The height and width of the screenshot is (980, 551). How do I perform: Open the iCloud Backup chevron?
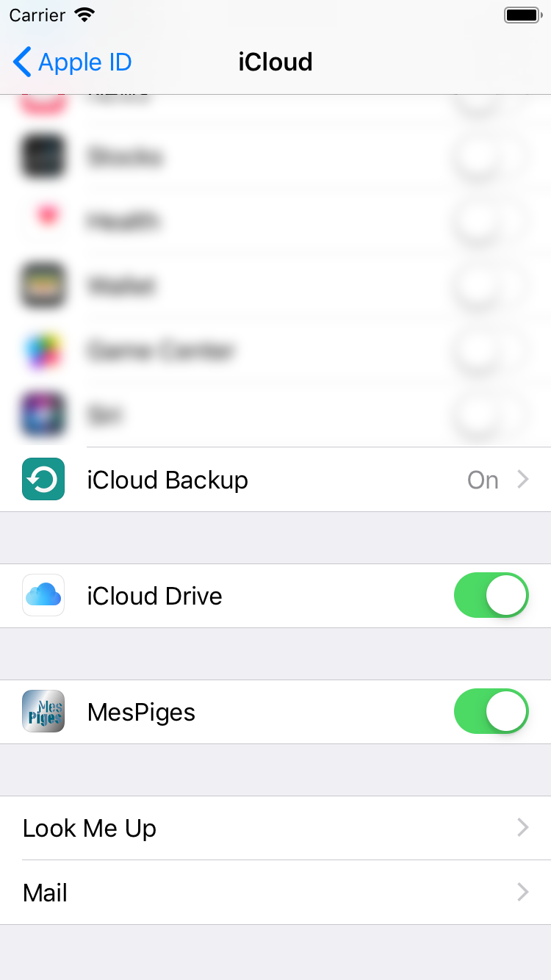point(523,480)
